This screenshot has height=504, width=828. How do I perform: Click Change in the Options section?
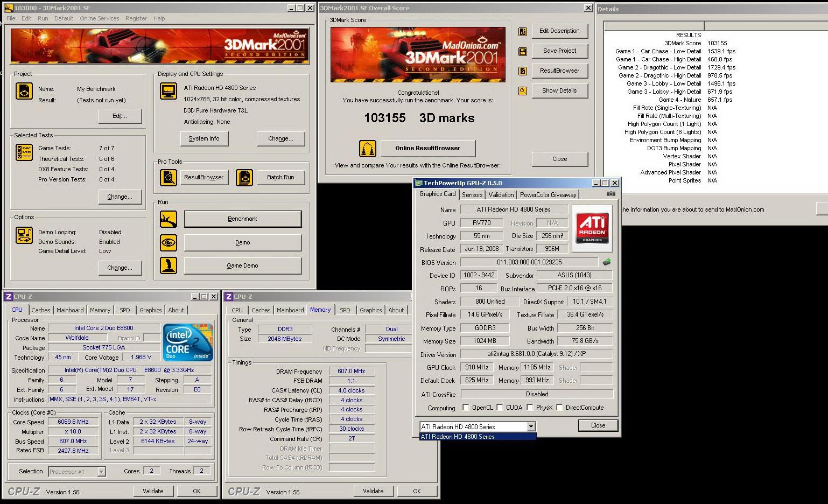click(x=120, y=268)
